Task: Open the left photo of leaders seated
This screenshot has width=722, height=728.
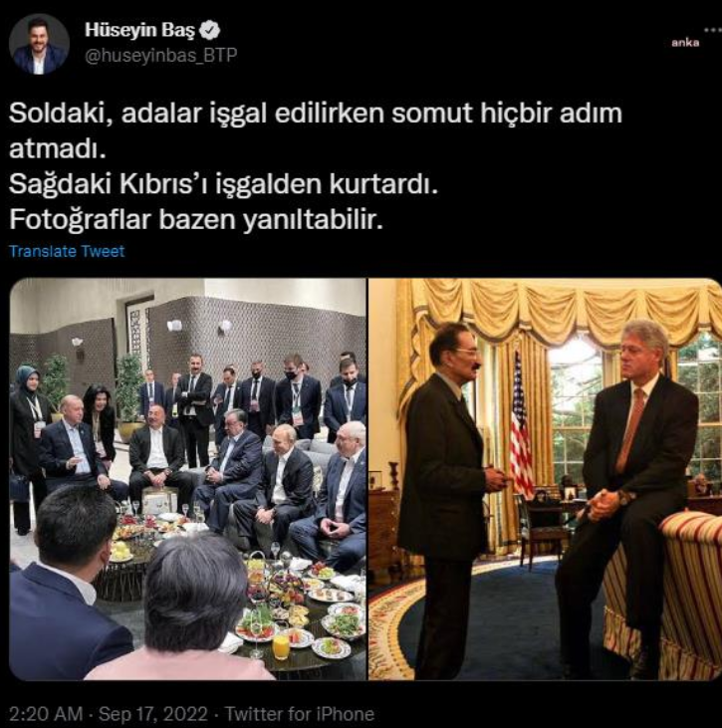Action: click(x=187, y=479)
